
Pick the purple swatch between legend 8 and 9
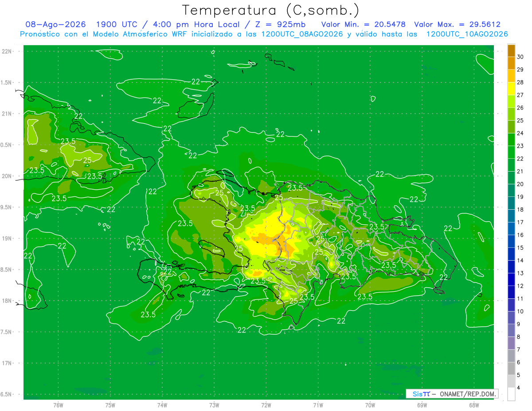tap(512, 330)
